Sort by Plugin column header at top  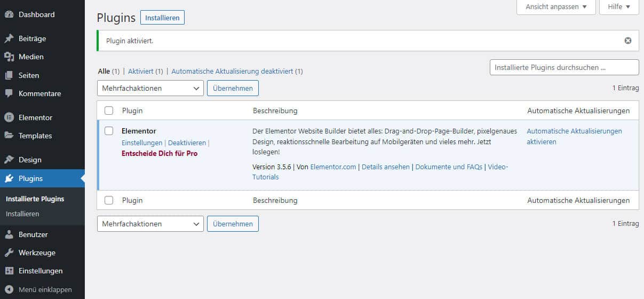[x=132, y=111]
